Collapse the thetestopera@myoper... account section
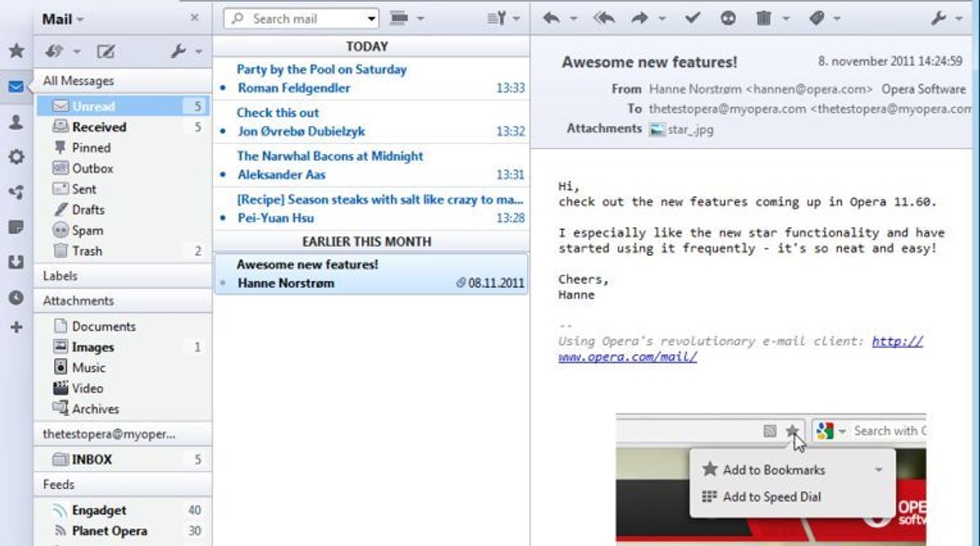The width and height of the screenshot is (980, 546). tap(122, 435)
